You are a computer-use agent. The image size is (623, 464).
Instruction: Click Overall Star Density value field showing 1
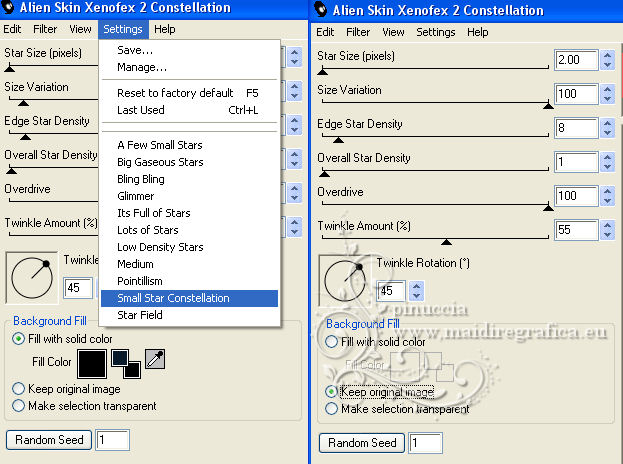pyautogui.click(x=576, y=162)
